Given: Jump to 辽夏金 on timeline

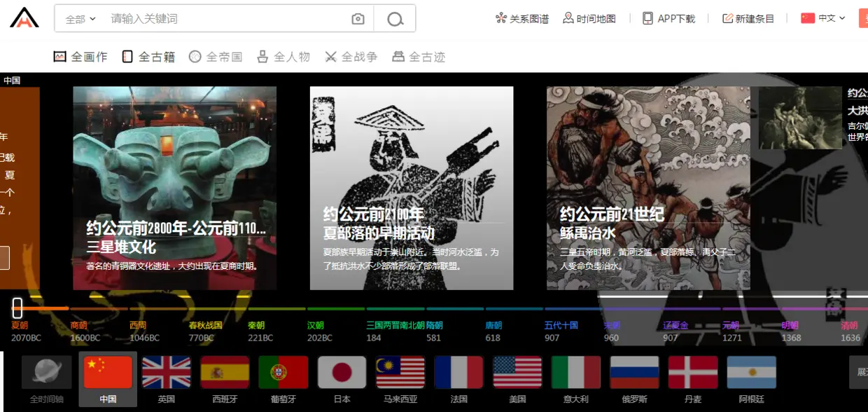Looking at the screenshot, I should (x=675, y=331).
